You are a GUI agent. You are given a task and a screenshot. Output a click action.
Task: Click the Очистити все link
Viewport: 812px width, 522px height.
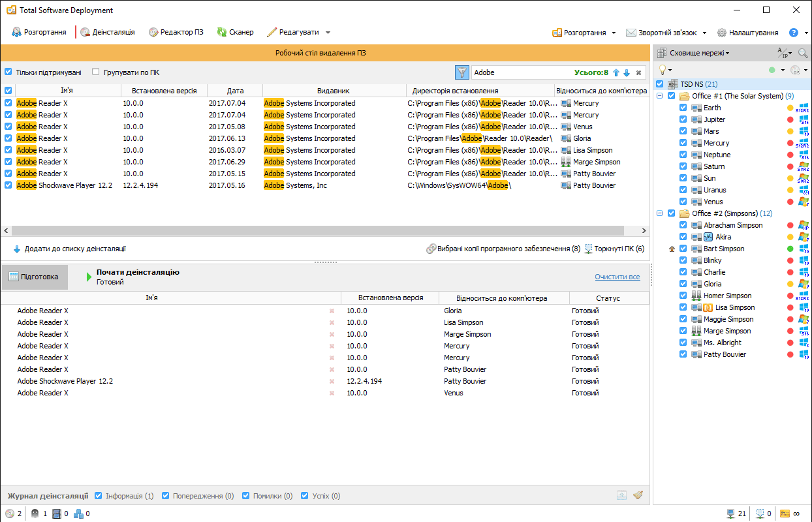(x=617, y=277)
